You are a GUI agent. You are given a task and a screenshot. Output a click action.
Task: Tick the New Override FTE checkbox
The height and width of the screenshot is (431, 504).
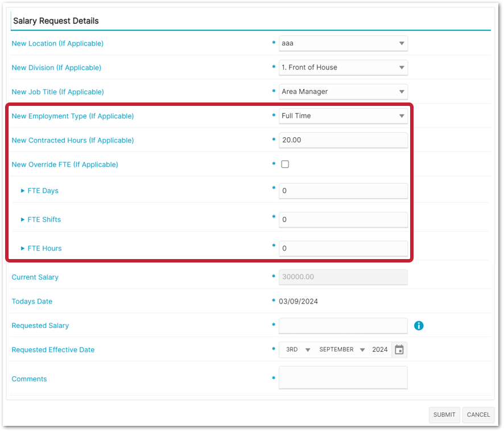(x=285, y=165)
